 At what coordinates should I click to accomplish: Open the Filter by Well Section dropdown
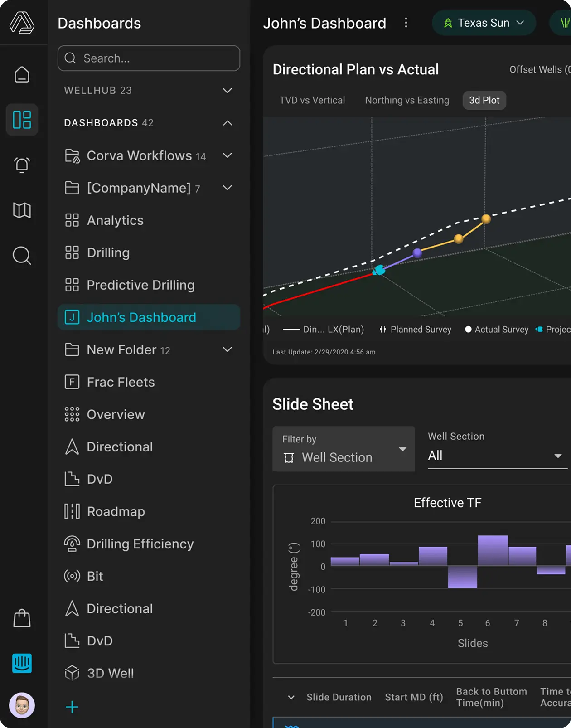click(x=344, y=449)
